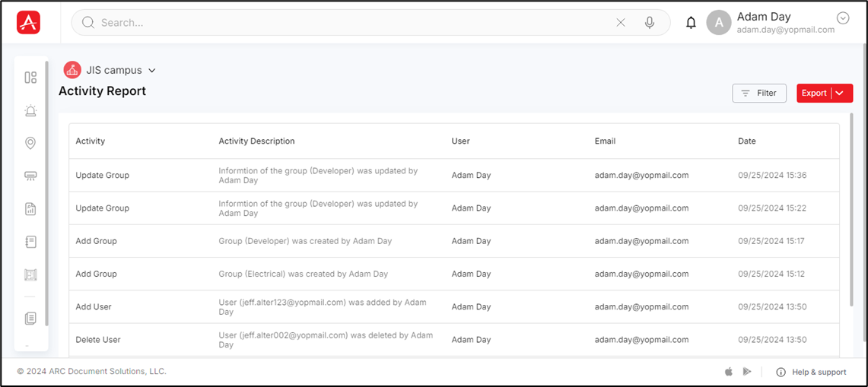The image size is (868, 387).
Task: Open the floor plan sidebar icon
Action: 30,275
